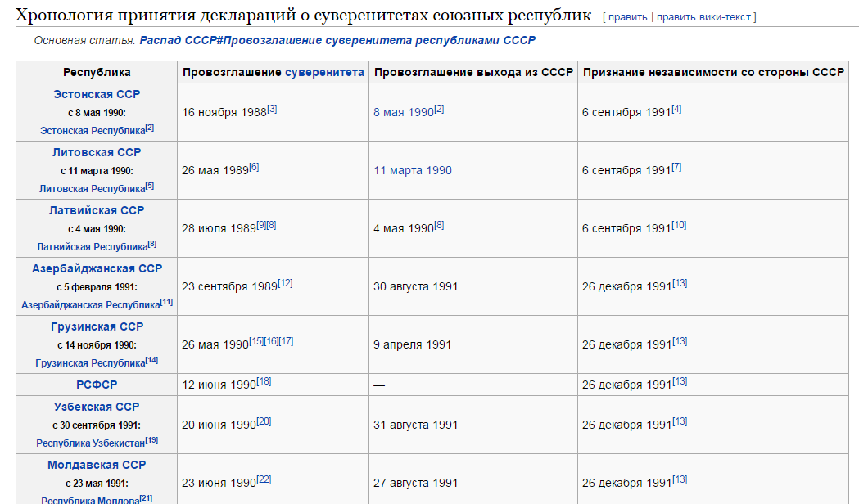Click the '30 августа 1991' cell text

point(415,286)
